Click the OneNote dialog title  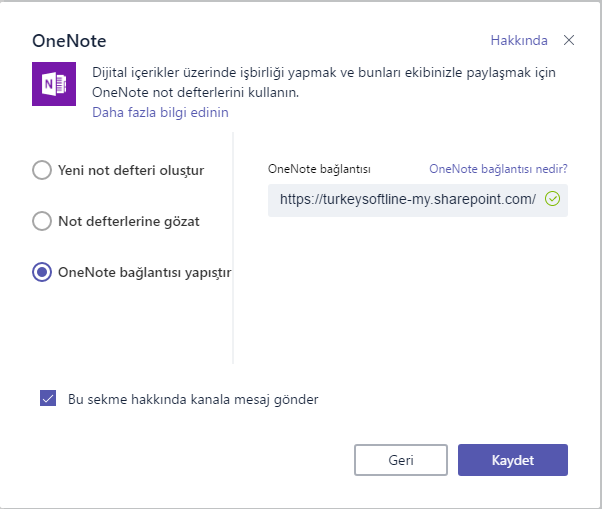tap(69, 41)
